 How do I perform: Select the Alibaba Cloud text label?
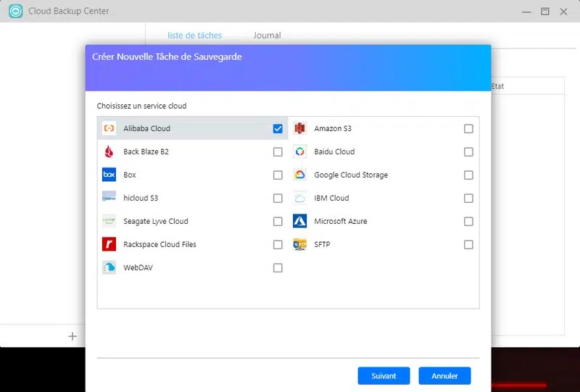pos(147,129)
